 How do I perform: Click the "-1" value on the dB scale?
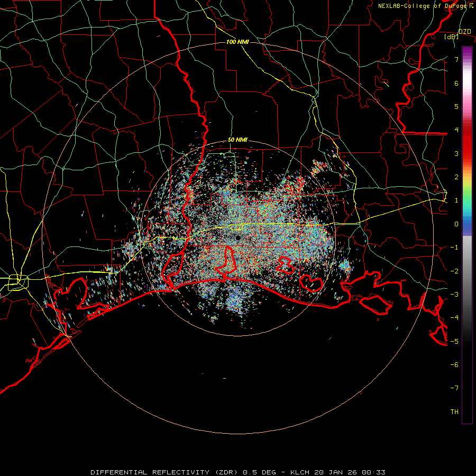pyautogui.click(x=454, y=248)
